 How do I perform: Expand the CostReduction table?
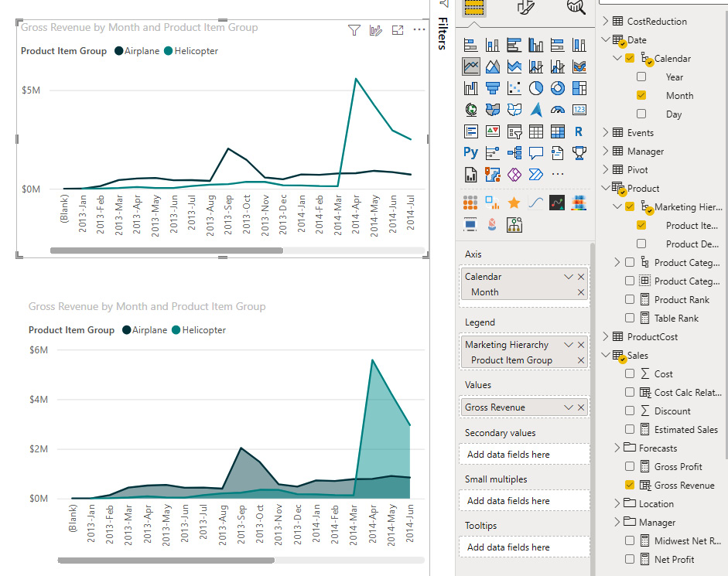(606, 22)
